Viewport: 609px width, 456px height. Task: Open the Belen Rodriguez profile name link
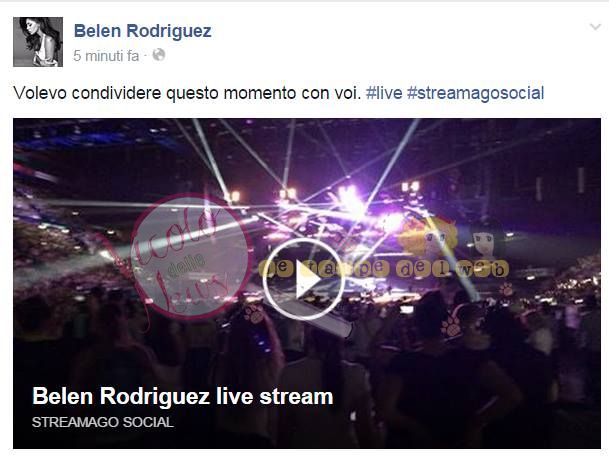pyautogui.click(x=143, y=31)
